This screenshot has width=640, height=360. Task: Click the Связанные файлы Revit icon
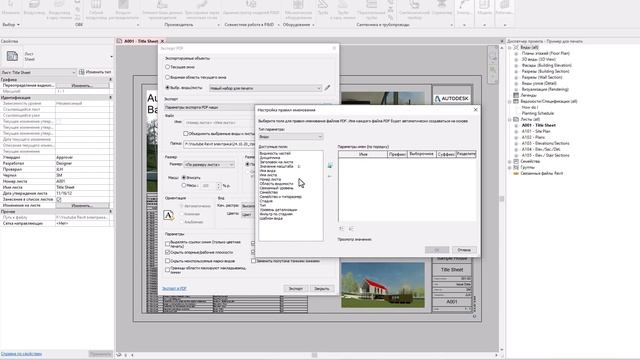click(516, 173)
